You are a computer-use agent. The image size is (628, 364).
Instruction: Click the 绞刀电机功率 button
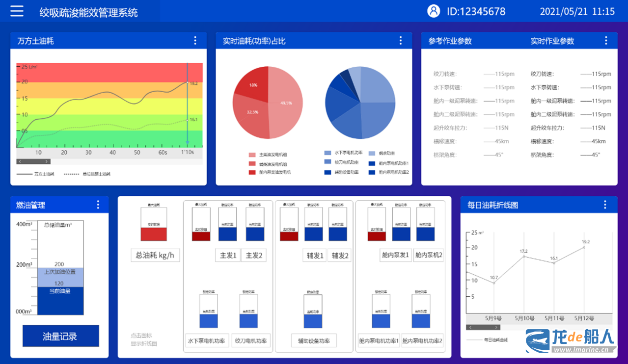pos(250,341)
